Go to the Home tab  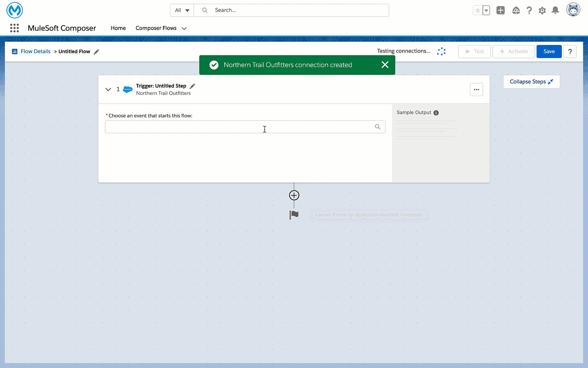(x=118, y=28)
